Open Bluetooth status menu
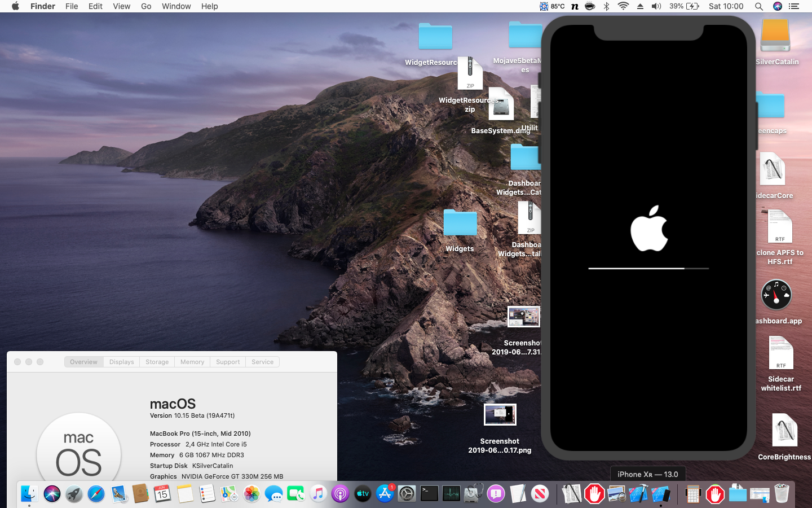Image resolution: width=812 pixels, height=508 pixels. click(x=606, y=6)
